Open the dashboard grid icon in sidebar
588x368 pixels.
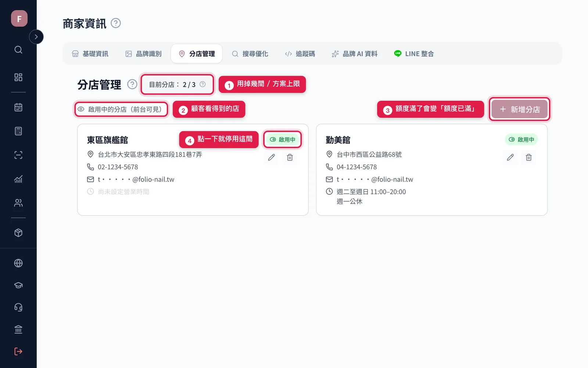pos(18,77)
